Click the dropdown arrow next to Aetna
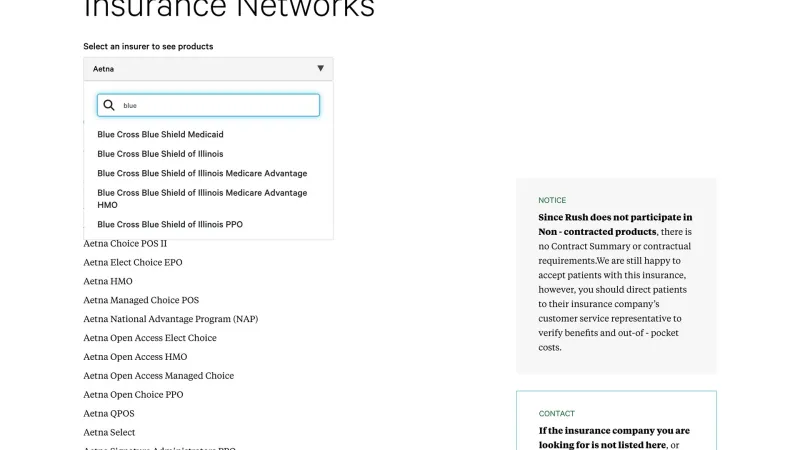The height and width of the screenshot is (450, 800). coord(320,68)
